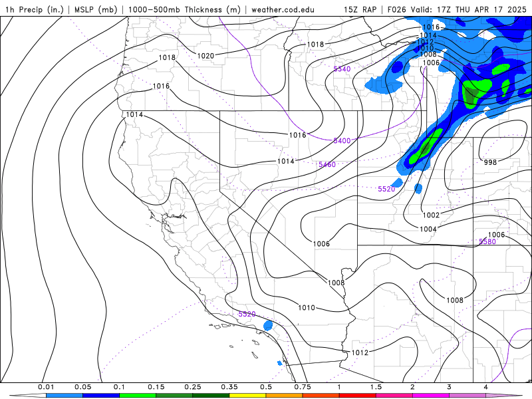
Task: Select the orange 0.5–0.75 legend swatch
Action: (285, 396)
